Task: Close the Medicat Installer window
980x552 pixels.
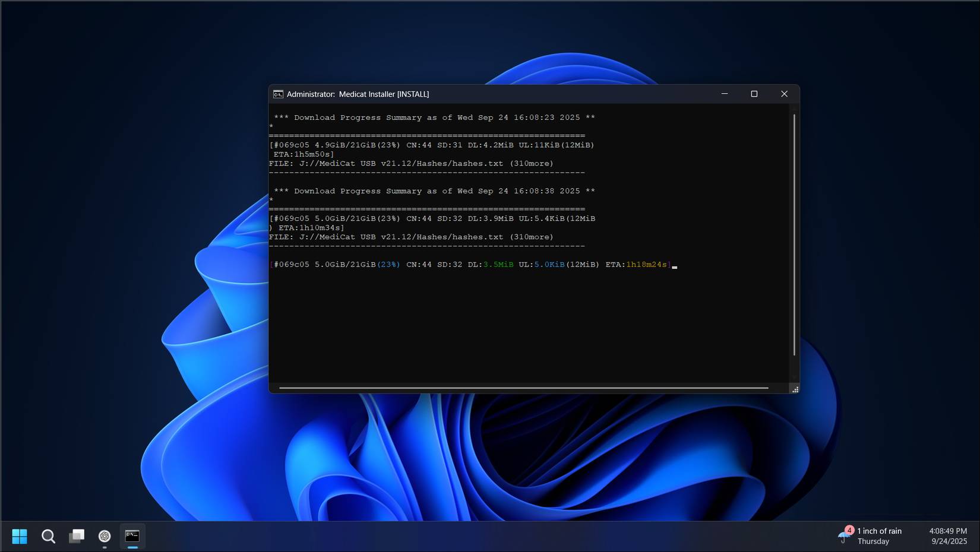Action: (784, 94)
